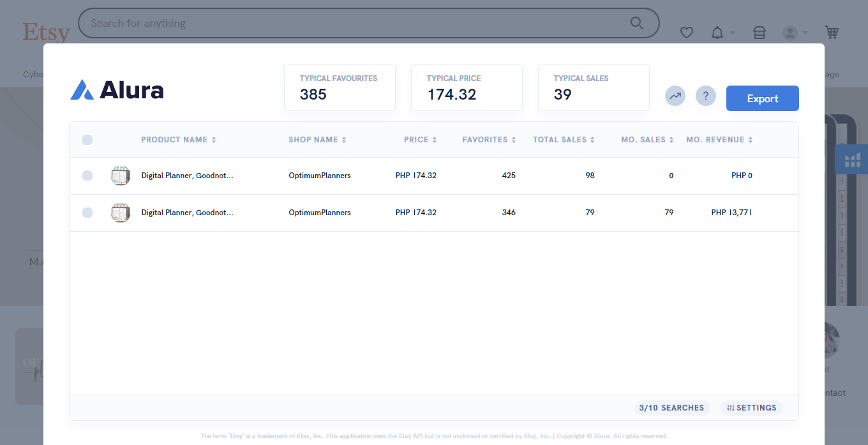The width and height of the screenshot is (868, 445).
Task: Open Etsy Shop Manager icon
Action: pyautogui.click(x=759, y=33)
